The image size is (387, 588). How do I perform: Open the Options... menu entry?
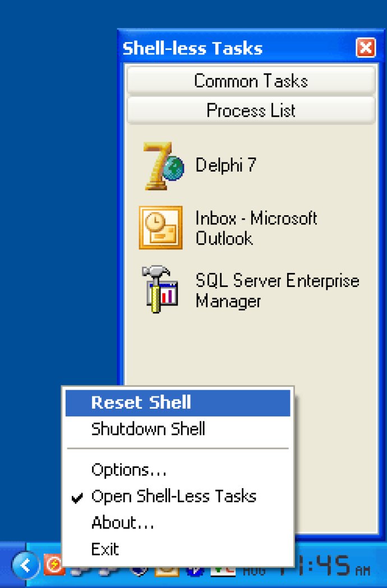click(178, 470)
